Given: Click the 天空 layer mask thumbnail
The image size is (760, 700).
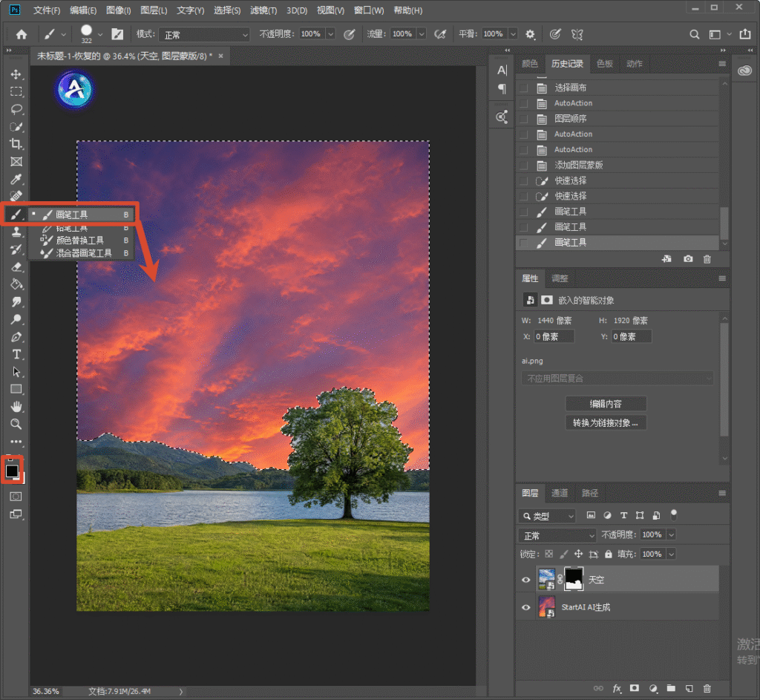Looking at the screenshot, I should [x=574, y=579].
